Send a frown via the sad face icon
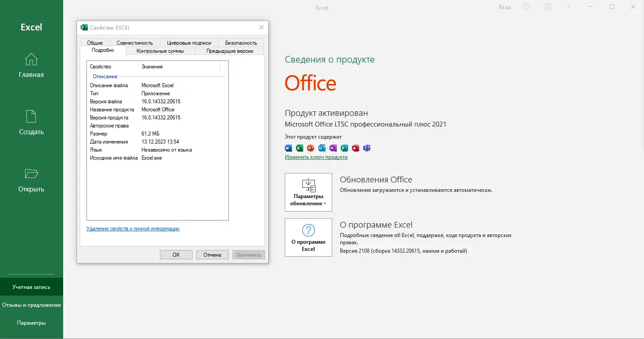 coord(547,7)
